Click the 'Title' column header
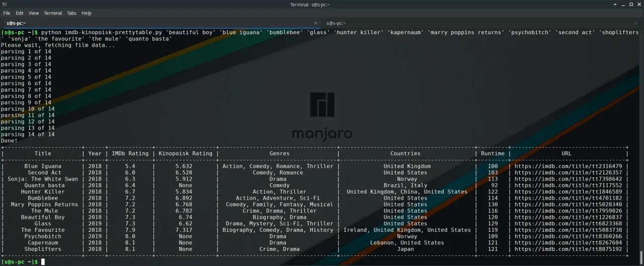 (43, 154)
